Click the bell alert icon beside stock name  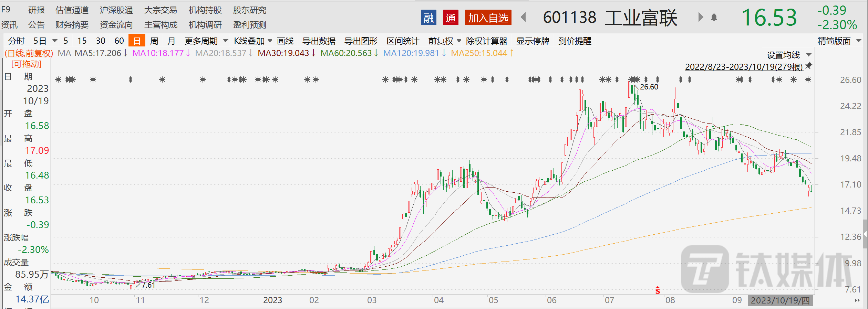pos(714,18)
